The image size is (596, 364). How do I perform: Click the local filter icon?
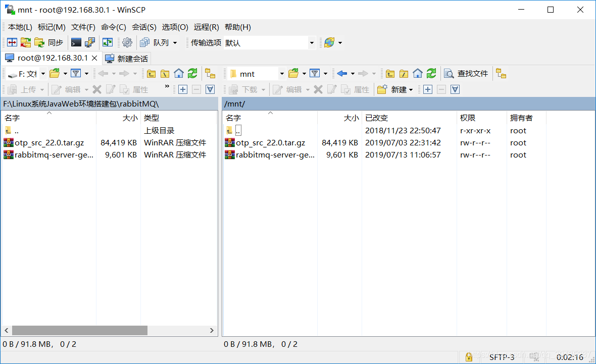[x=76, y=73]
